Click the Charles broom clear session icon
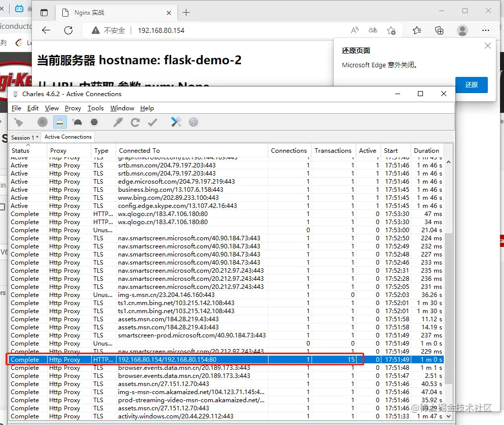Image resolution: width=504 pixels, height=425 pixels. click(x=19, y=122)
